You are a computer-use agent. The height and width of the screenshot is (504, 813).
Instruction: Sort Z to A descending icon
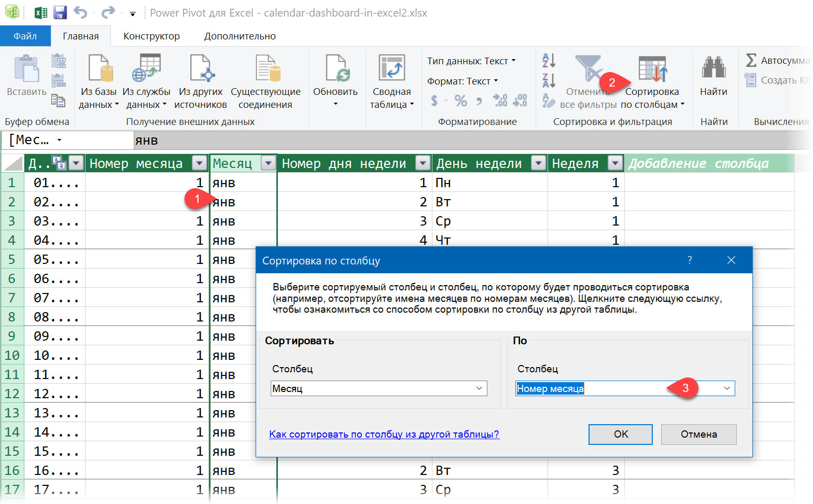point(549,80)
